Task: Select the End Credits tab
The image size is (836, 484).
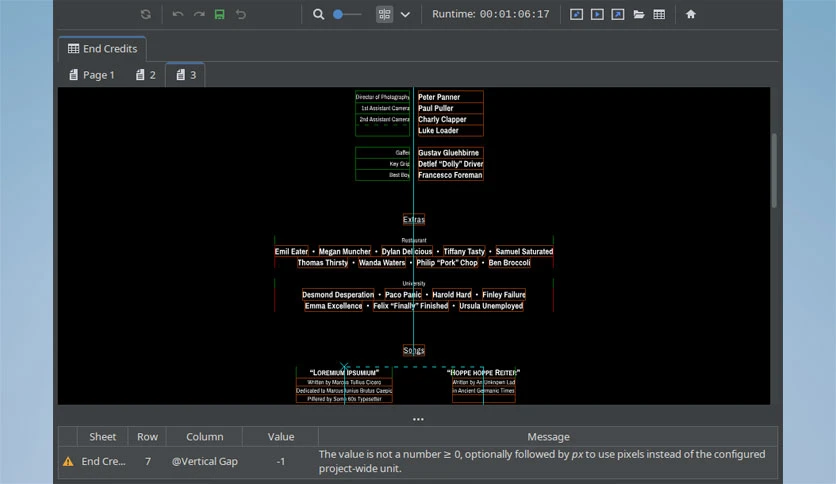Action: [102, 49]
